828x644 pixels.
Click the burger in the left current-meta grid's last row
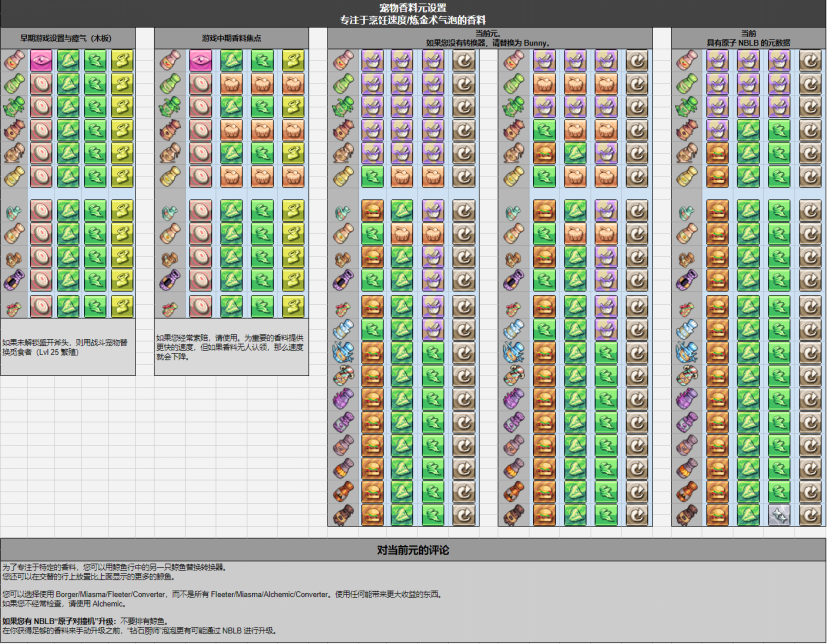pyautogui.click(x=372, y=515)
